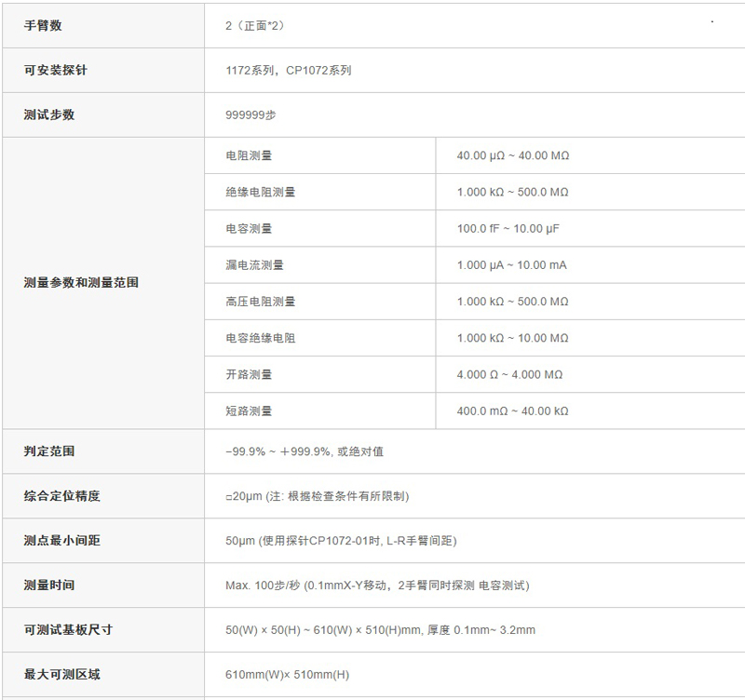Screen dimensions: 745x700
Task: Select the 40.00 µΩ ~ 40.00 MΩ range
Action: pyautogui.click(x=513, y=155)
